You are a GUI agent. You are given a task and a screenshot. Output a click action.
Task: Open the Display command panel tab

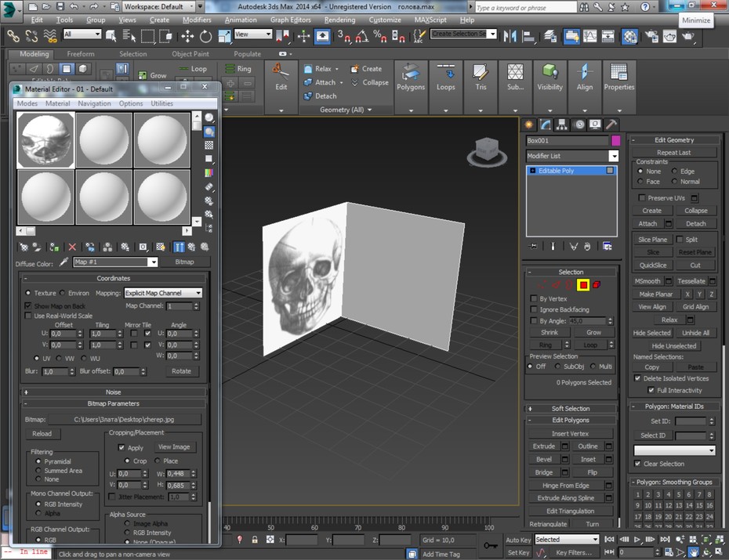(595, 125)
